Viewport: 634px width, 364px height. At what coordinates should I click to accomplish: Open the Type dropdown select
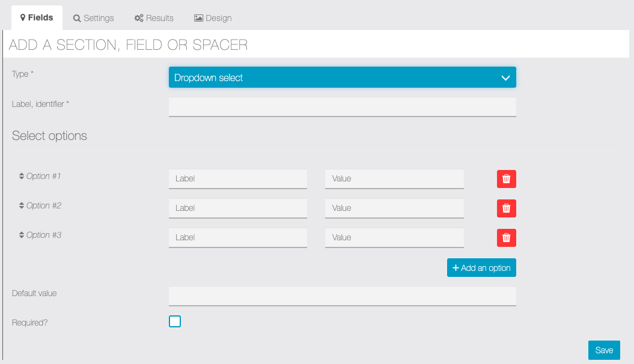pyautogui.click(x=342, y=77)
